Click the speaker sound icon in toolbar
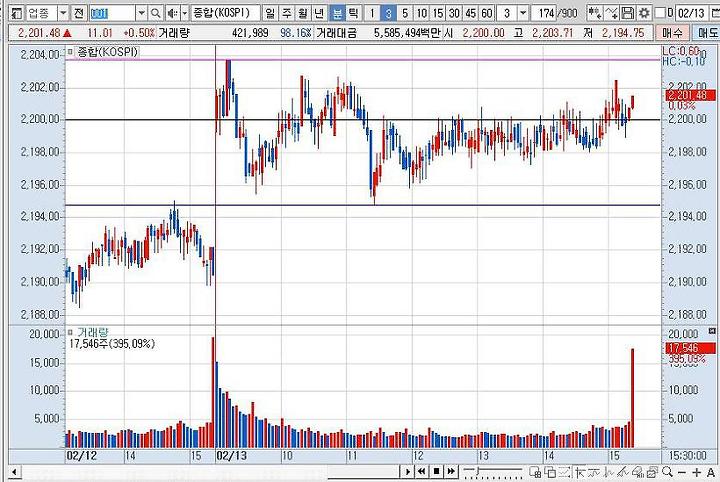The height and width of the screenshot is (482, 720). tap(172, 13)
